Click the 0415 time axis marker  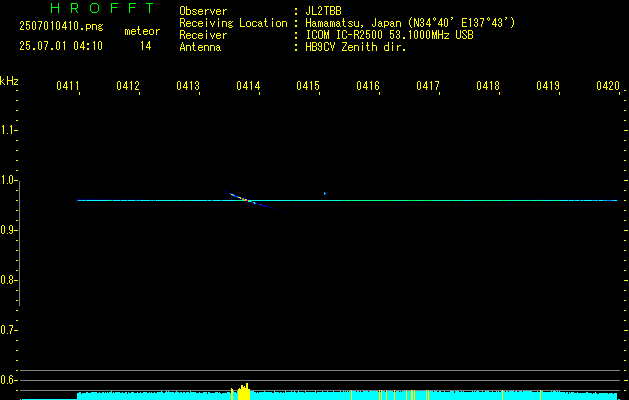point(308,86)
